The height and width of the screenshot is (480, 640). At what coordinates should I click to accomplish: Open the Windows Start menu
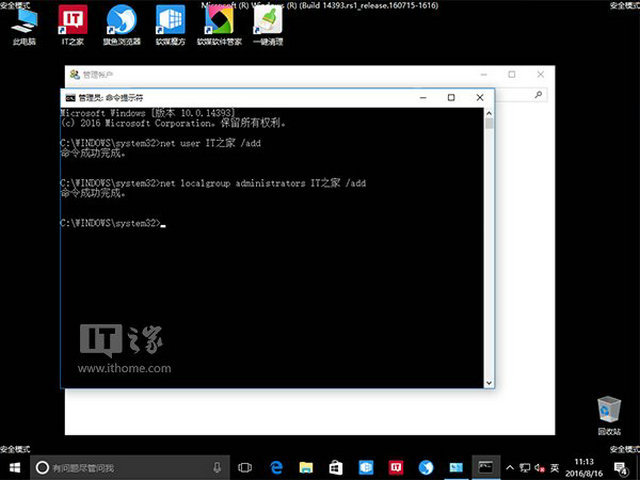pos(15,467)
